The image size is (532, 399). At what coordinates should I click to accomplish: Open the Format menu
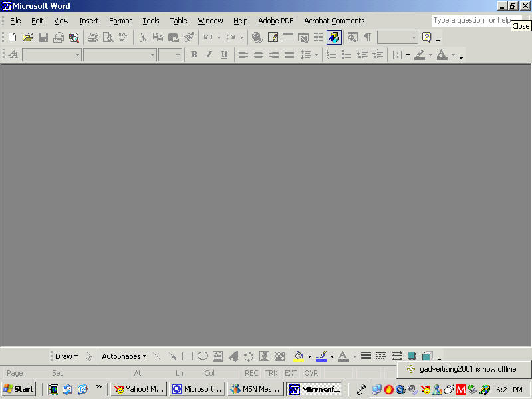point(120,21)
